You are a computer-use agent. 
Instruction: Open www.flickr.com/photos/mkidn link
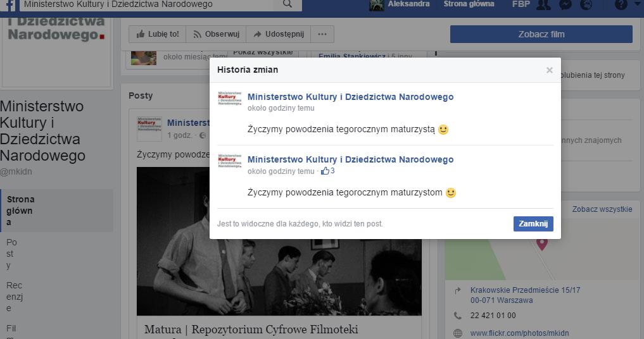(519, 333)
